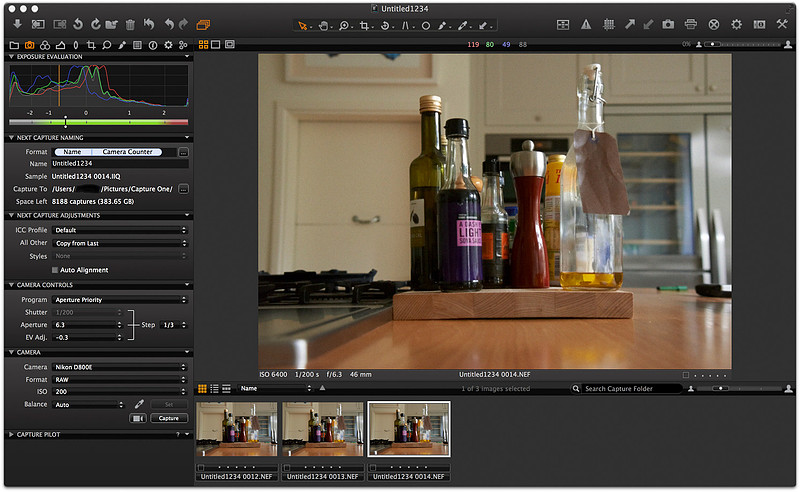The width and height of the screenshot is (800, 492).
Task: Select the Untitled1234 0013.NEF thumbnail
Action: (x=322, y=430)
